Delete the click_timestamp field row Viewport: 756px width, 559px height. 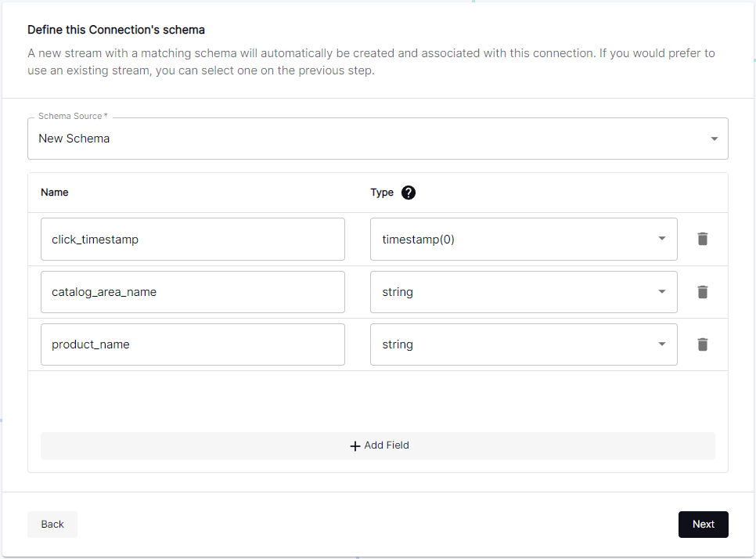pyautogui.click(x=702, y=239)
